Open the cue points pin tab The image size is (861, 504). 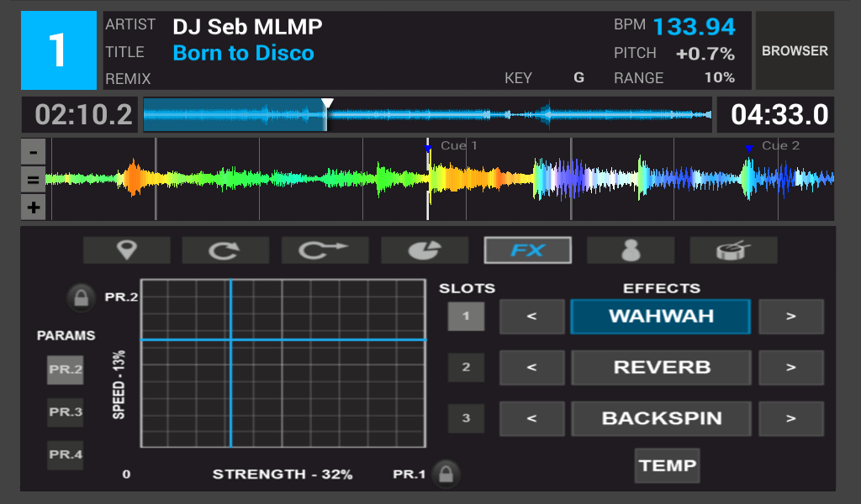[x=126, y=250]
